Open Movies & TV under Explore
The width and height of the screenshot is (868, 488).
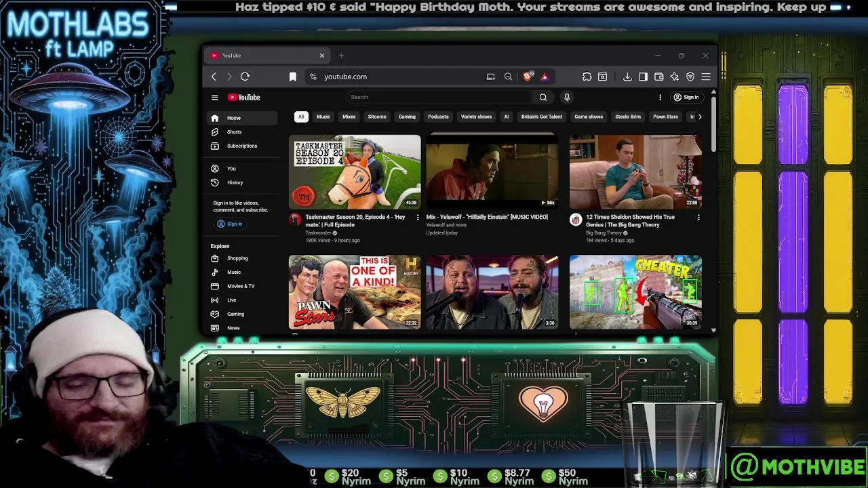(x=241, y=286)
